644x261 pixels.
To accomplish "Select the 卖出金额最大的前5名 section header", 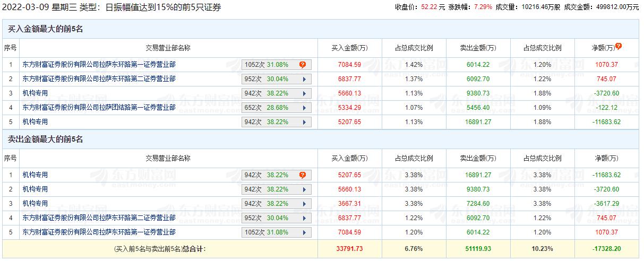I will click(46, 140).
